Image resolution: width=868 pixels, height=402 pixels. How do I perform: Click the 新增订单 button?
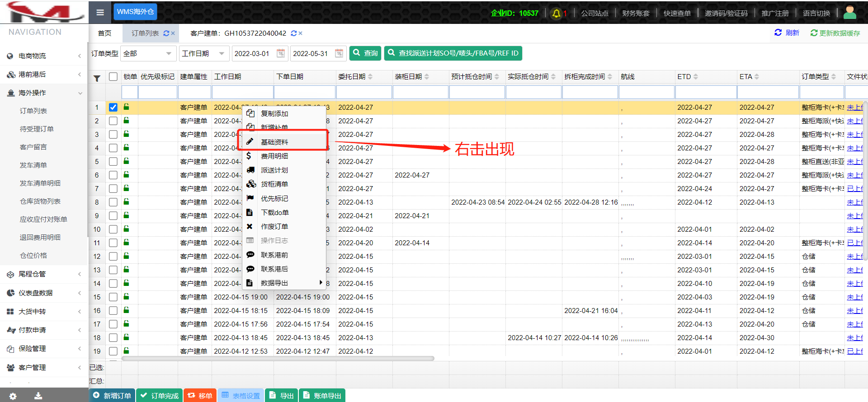pyautogui.click(x=112, y=396)
